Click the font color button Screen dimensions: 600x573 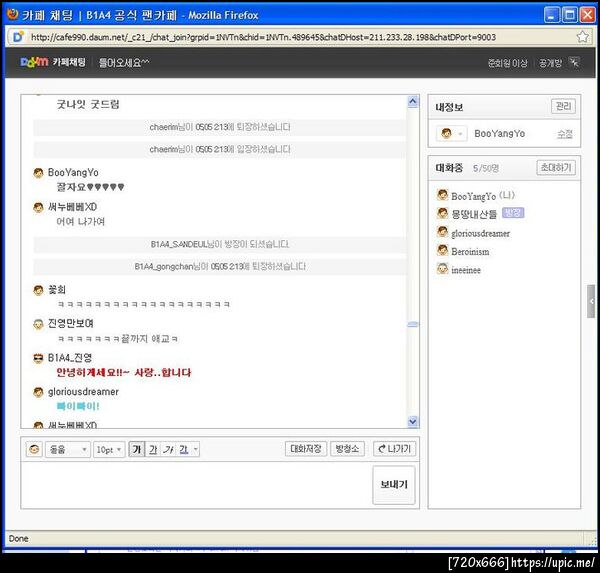click(x=184, y=449)
